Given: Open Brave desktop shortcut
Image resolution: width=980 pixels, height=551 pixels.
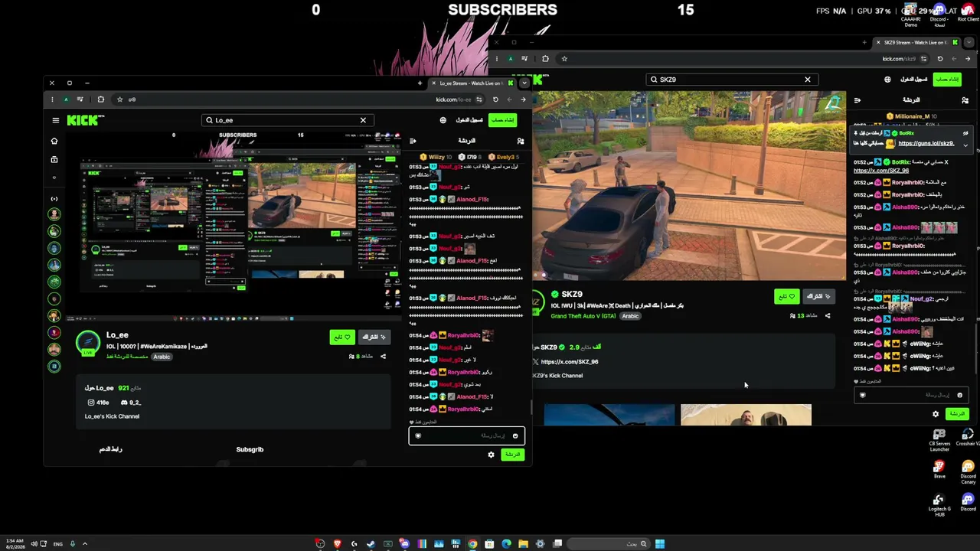Looking at the screenshot, I should pyautogui.click(x=939, y=469).
